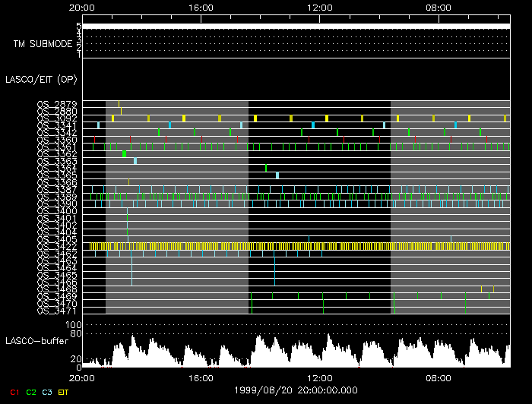The height and width of the screenshot is (404, 532).
Task: Click the white TM SUBMODE level 5 bar
Action: pos(295,26)
